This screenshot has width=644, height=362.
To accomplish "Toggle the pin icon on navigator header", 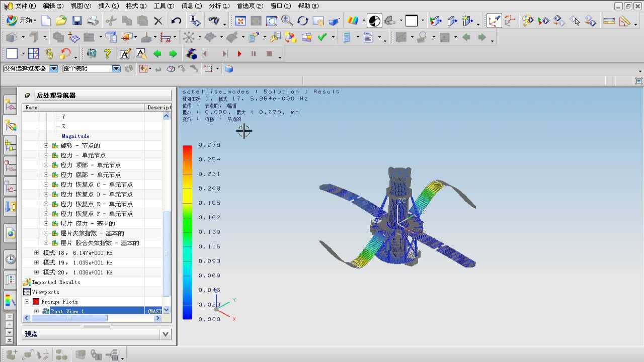I will (x=27, y=95).
